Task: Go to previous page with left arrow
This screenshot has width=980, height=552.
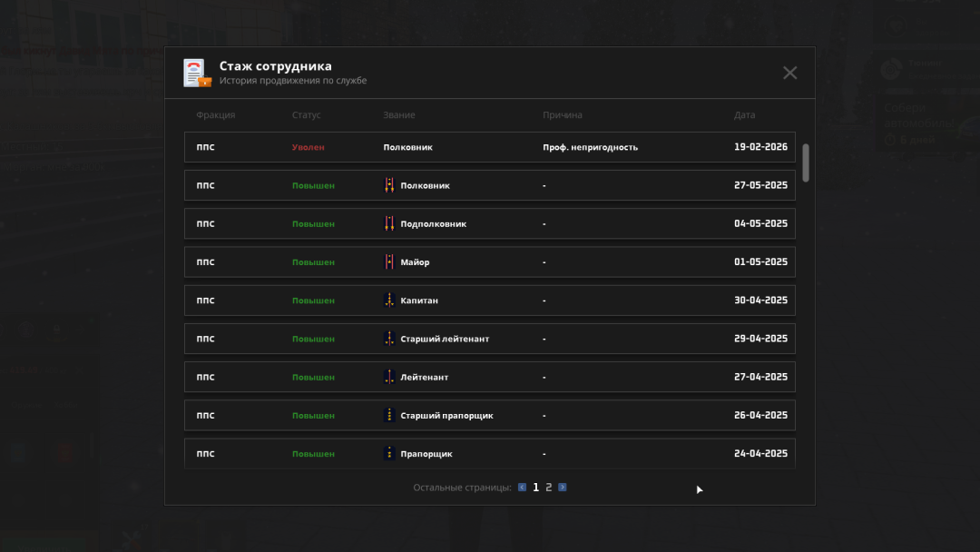Action: point(522,488)
